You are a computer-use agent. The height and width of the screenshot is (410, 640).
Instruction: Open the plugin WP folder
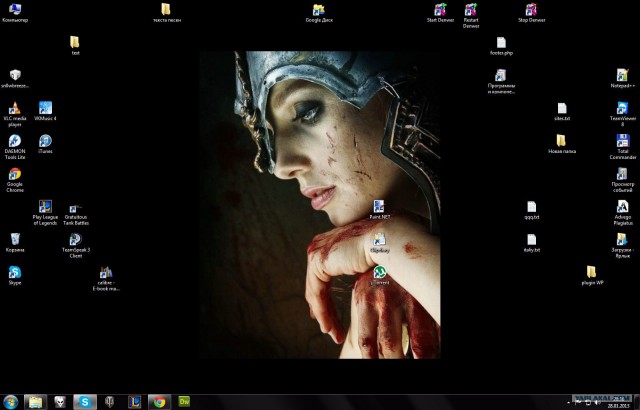(592, 272)
